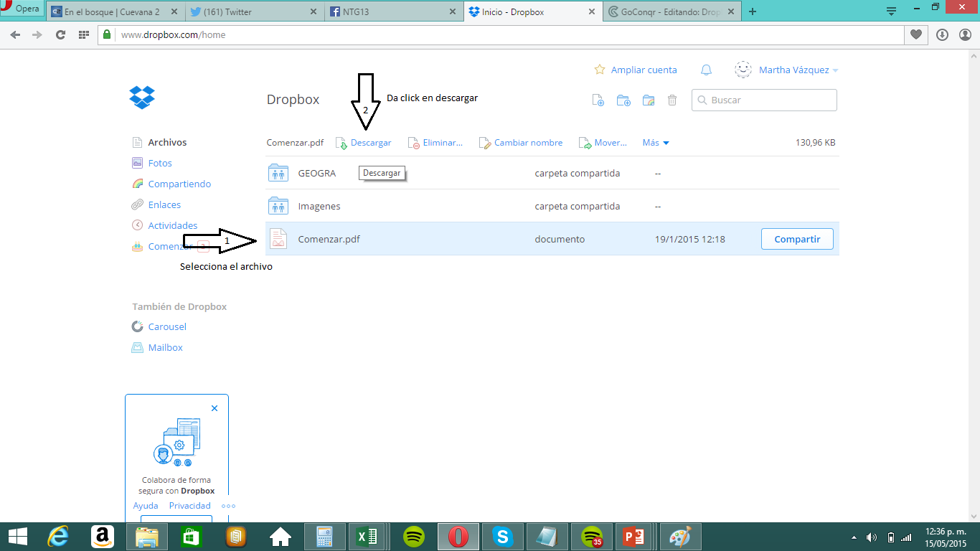This screenshot has height=551, width=980.
Task: Click the Compartir button for Comenzar.pdf
Action: tap(796, 239)
